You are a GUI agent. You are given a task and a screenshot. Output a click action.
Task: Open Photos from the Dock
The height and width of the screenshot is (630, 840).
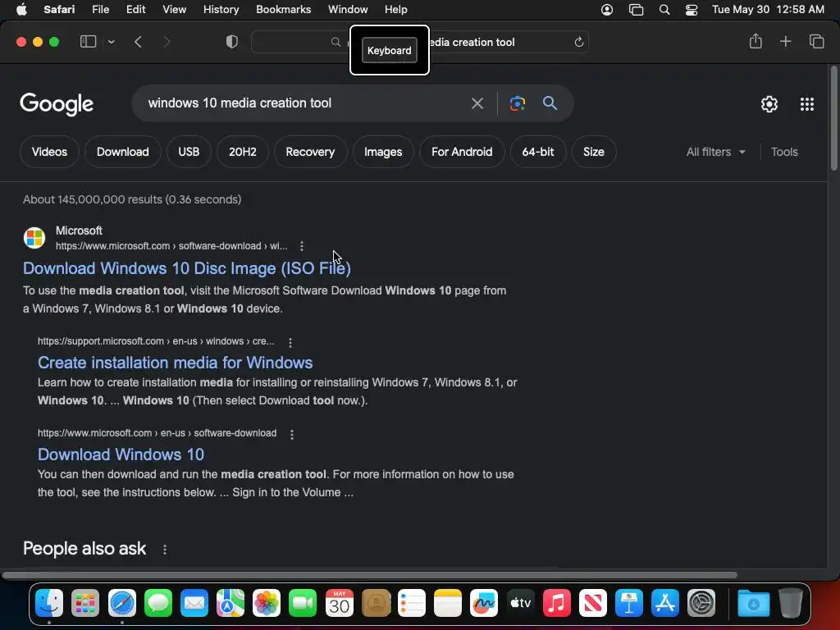click(267, 603)
